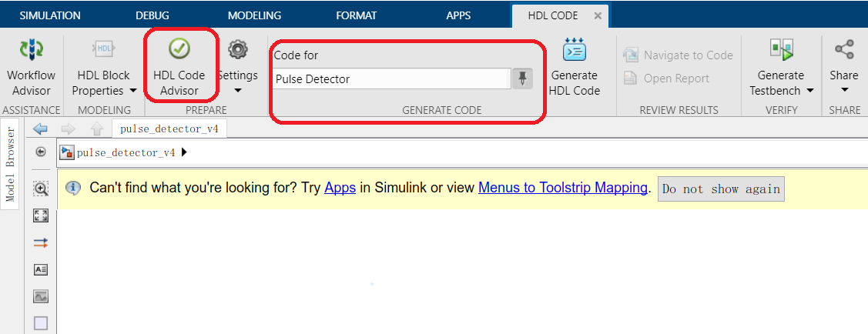Click the Fit to View icon
Viewport: 868px width, 334px height.
[41, 215]
